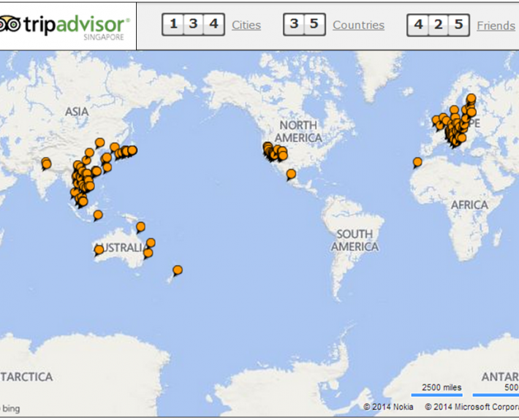Select the pin in Indonesia below Southeast Asia

98,215
